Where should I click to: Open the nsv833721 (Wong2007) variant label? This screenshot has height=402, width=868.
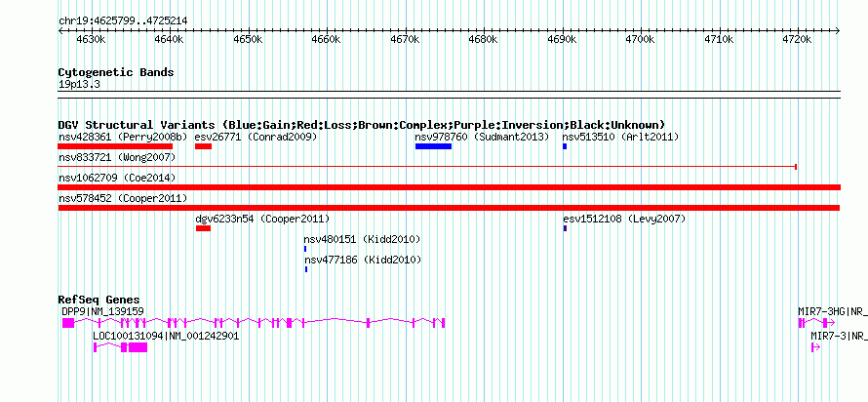pyautogui.click(x=117, y=158)
